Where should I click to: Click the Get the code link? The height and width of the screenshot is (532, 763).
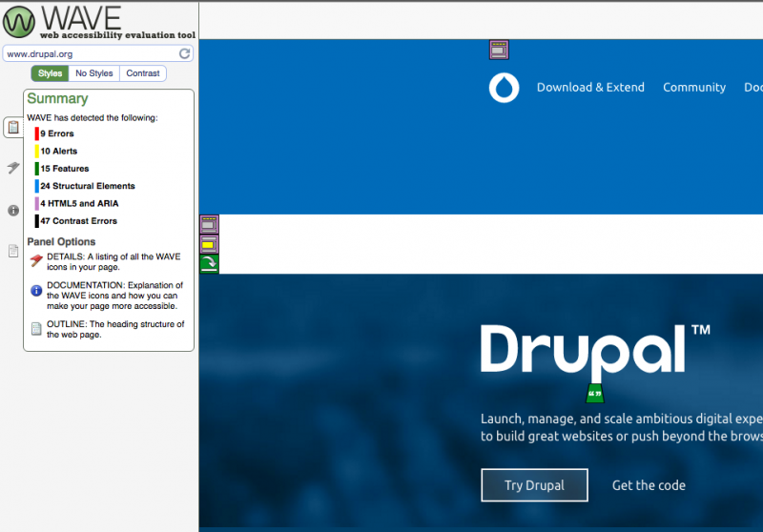pos(649,485)
